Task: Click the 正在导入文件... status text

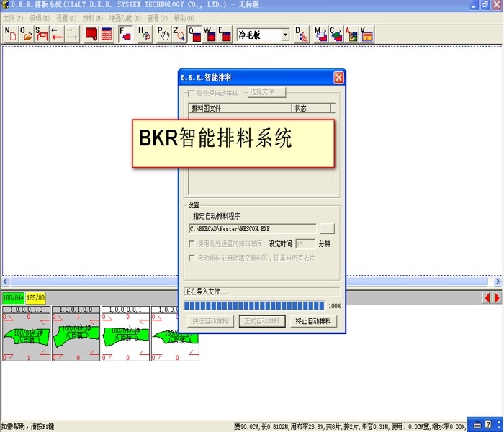Action: click(x=207, y=292)
